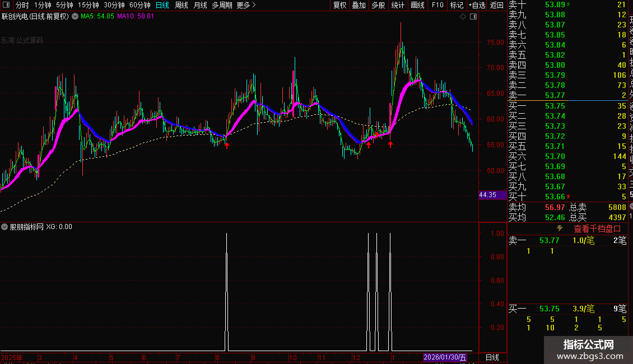This screenshot has height=364, width=633.
Task: Click the 股朋指标网 XG: 0.00 indicator label
Action: click(x=41, y=227)
